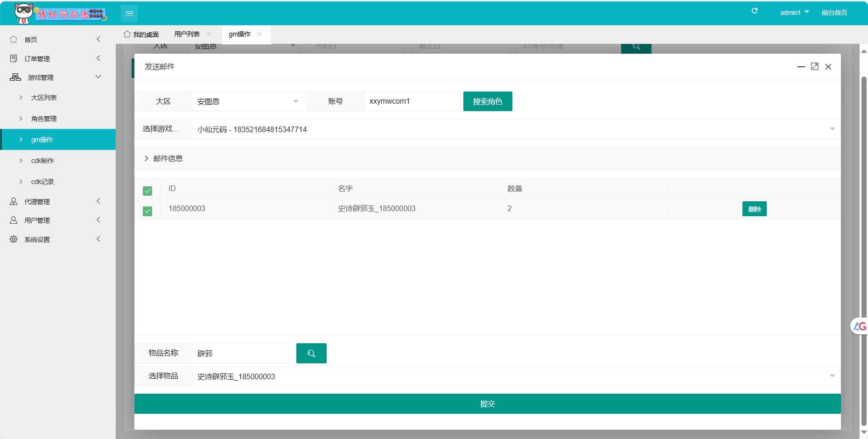Screen dimensions: 868x439
Task: Expand the 系统设置 sidebar menu
Action: pos(58,239)
